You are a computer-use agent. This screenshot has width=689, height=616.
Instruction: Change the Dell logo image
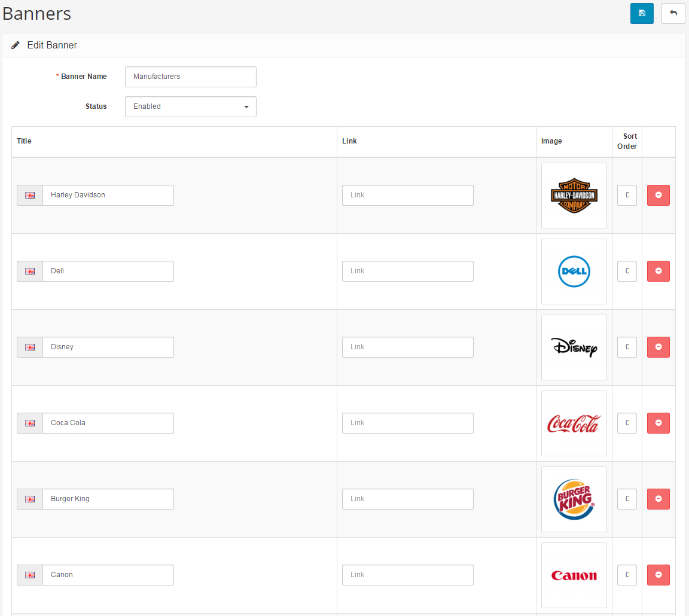tap(574, 272)
